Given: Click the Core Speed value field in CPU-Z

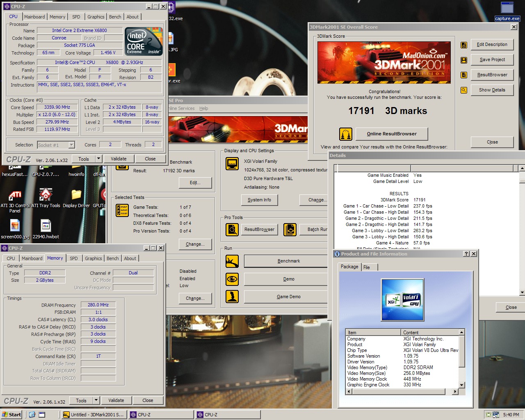Looking at the screenshot, I should click(x=57, y=107).
